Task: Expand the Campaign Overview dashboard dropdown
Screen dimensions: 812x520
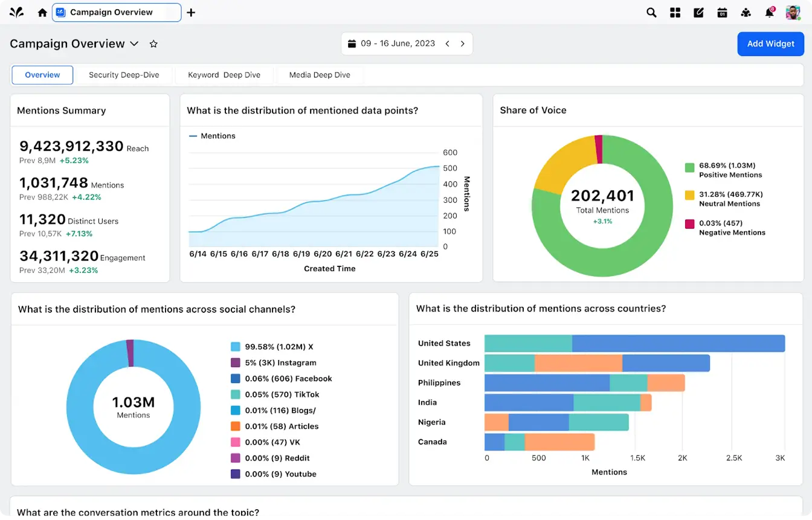Action: [x=134, y=43]
